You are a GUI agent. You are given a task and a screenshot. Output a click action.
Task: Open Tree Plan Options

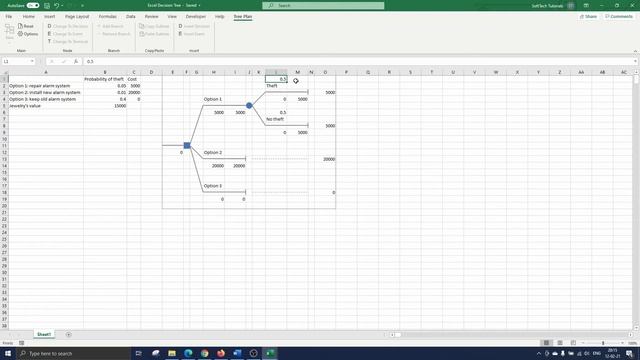(28, 34)
